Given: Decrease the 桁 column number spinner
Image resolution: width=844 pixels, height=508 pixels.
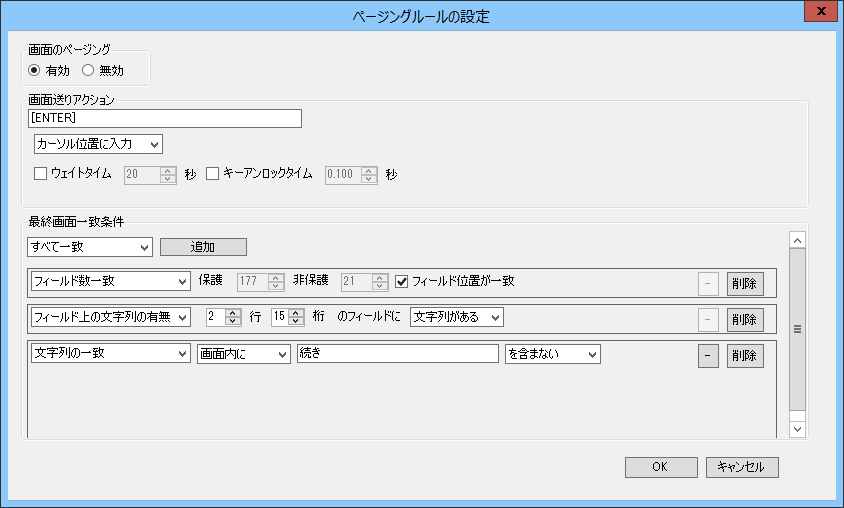Looking at the screenshot, I should click(x=296, y=321).
